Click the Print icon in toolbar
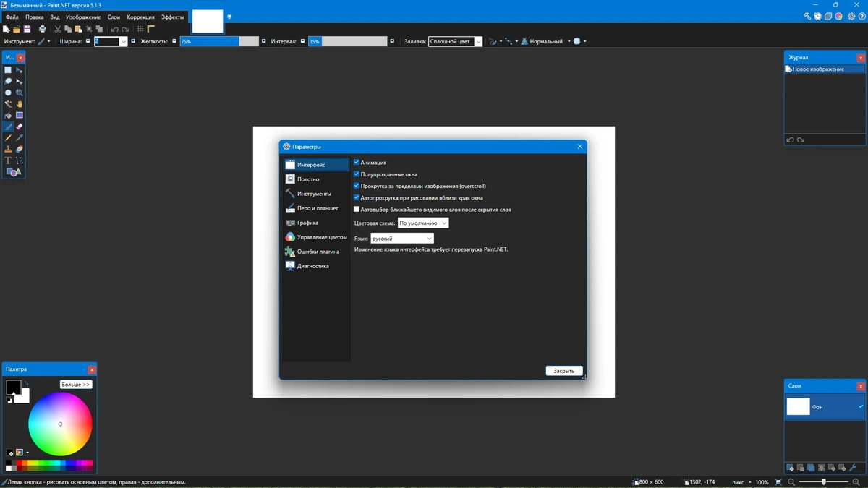This screenshot has width=868, height=488. [x=42, y=29]
